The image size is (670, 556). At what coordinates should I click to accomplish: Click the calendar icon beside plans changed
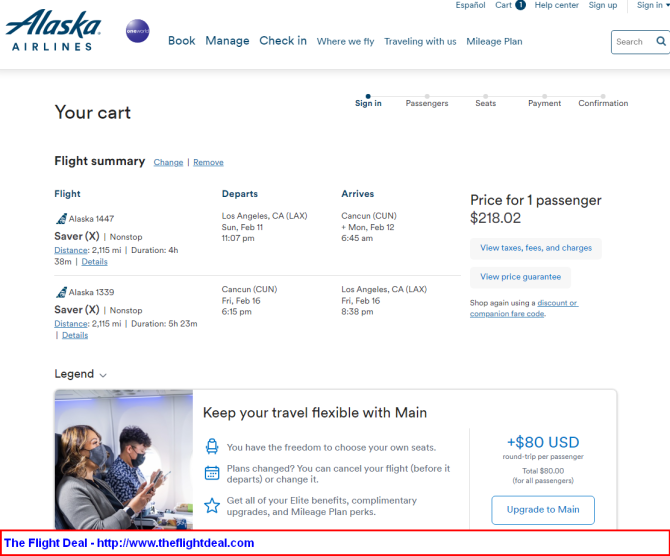click(x=212, y=473)
